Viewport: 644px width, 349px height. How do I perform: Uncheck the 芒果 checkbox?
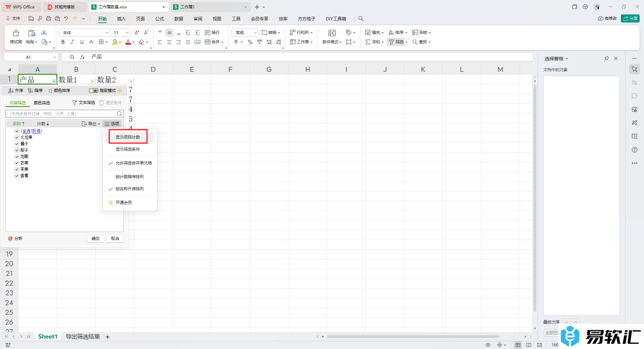(x=17, y=163)
